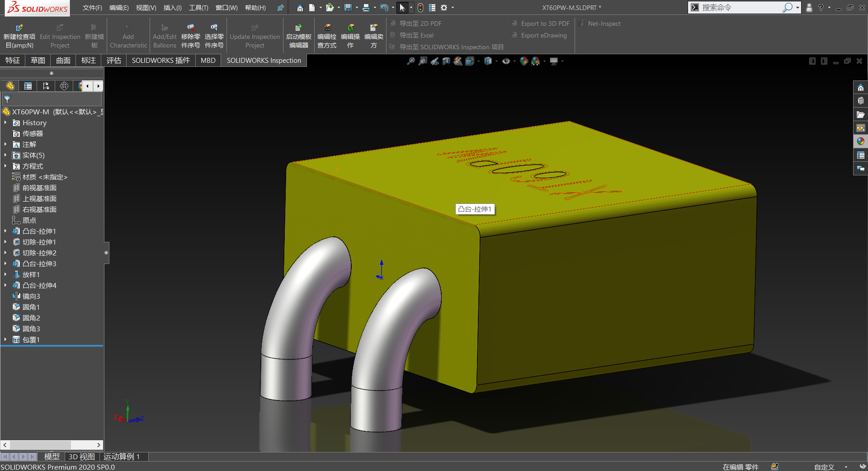The image size is (868, 471).
Task: Open Appearances color ball in right task pane
Action: 860,141
